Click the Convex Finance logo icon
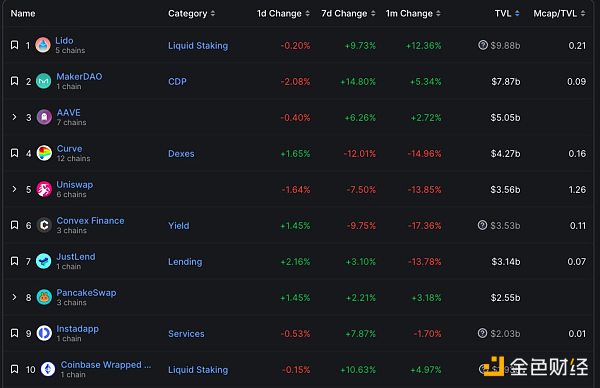 point(44,225)
